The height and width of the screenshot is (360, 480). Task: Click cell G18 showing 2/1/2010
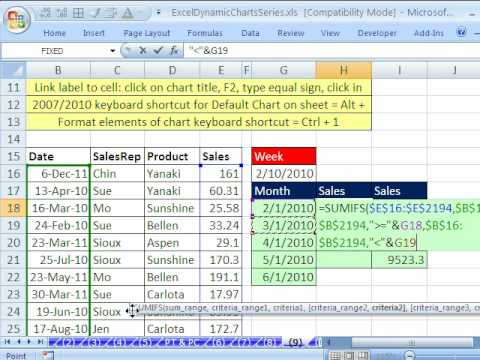point(284,208)
